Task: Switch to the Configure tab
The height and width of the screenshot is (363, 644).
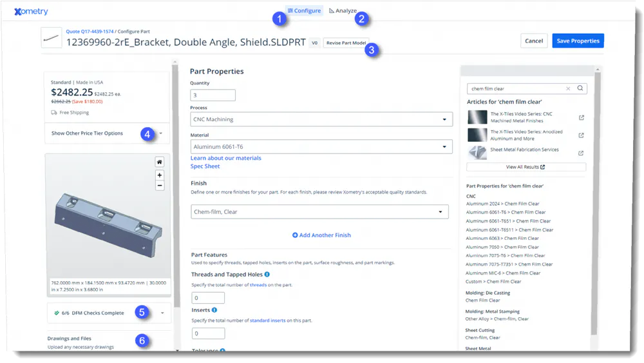Action: pyautogui.click(x=305, y=11)
